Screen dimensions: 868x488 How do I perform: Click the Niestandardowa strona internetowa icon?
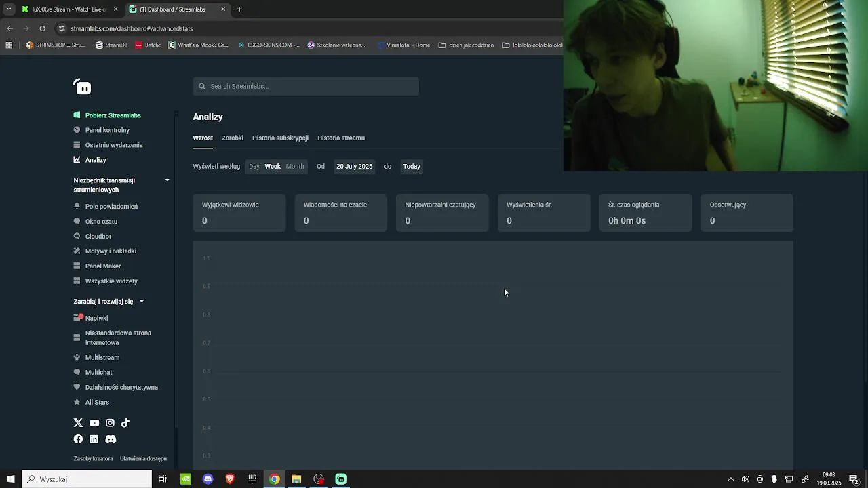77,338
